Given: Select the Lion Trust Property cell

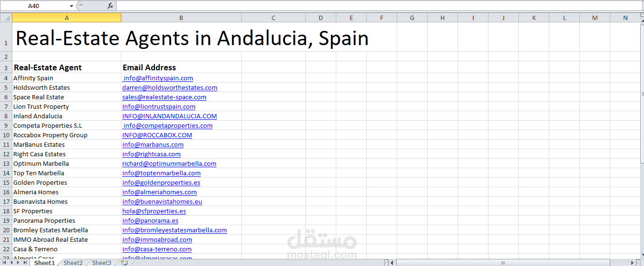Looking at the screenshot, I should [67, 106].
